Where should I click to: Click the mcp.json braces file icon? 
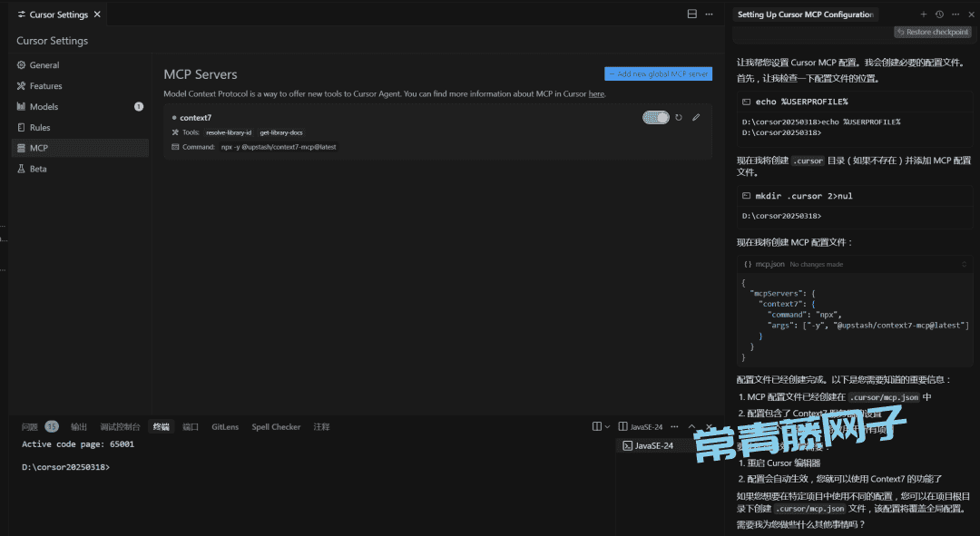748,264
